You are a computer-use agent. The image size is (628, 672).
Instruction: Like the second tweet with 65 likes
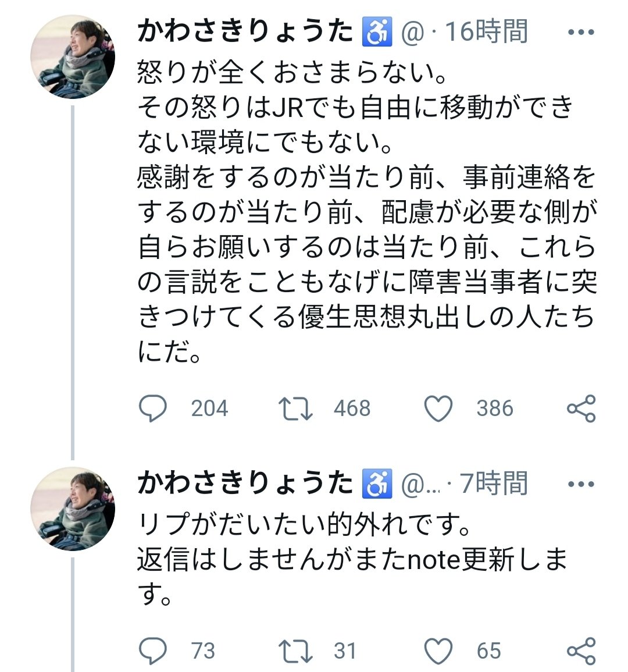(x=438, y=650)
